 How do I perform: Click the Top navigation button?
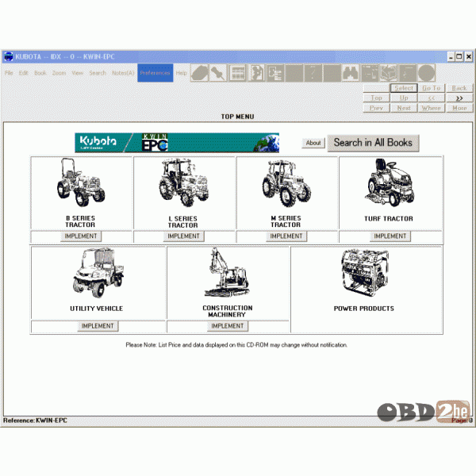tap(376, 98)
